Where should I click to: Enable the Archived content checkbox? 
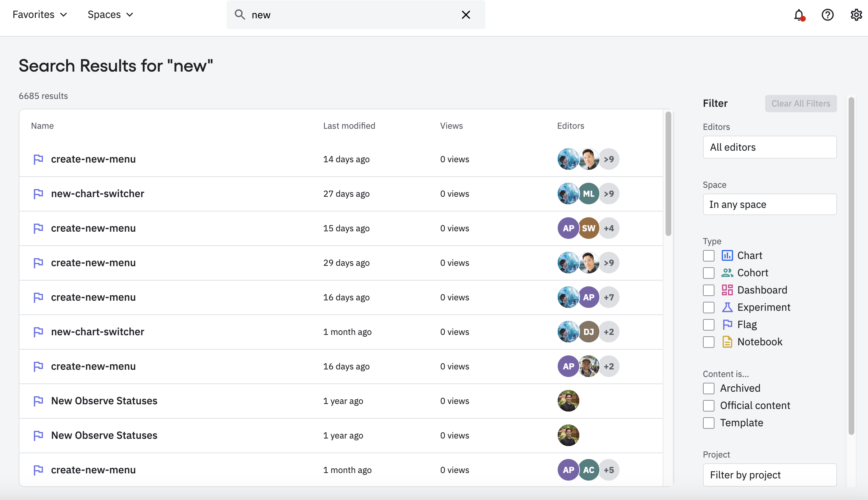pyautogui.click(x=709, y=388)
